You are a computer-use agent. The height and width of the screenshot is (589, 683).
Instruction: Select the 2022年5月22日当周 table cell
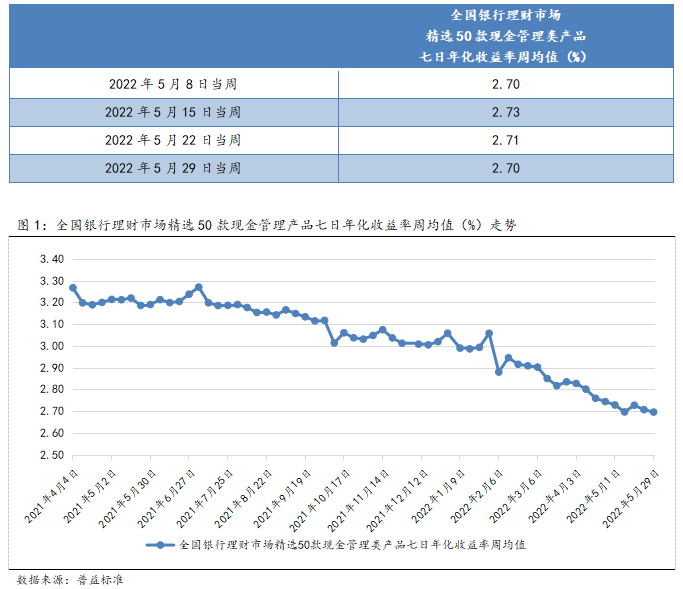click(173, 140)
